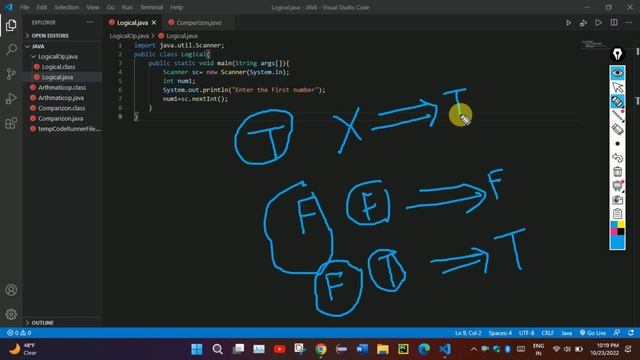This screenshot has width=640, height=360.
Task: Split the editor to the right
Action: point(613,22)
